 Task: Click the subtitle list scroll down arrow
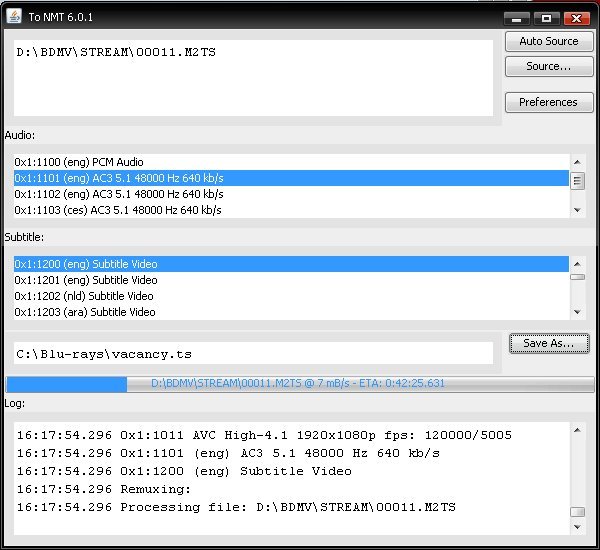577,312
